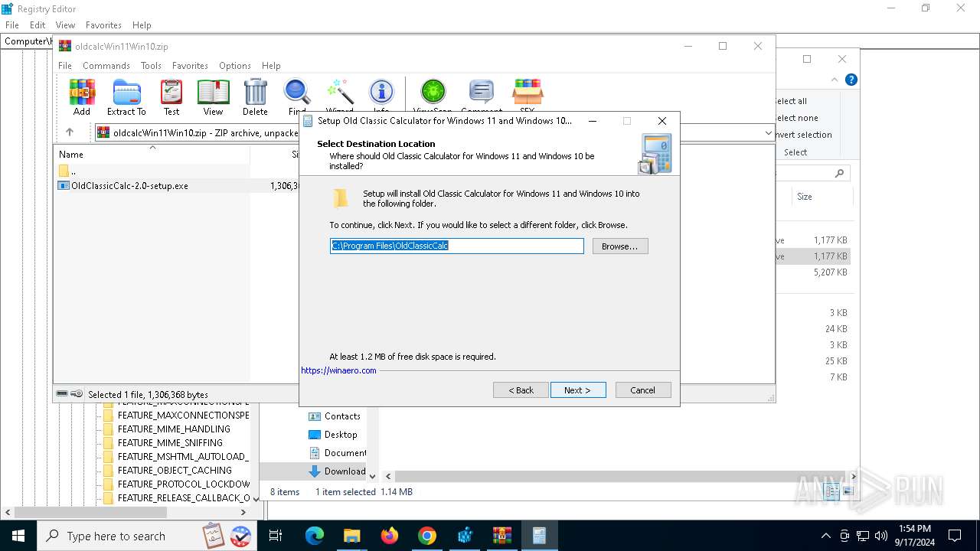
Task: Select FEATURE_RELEASE_CALLBACK key in the tree
Action: point(184,498)
